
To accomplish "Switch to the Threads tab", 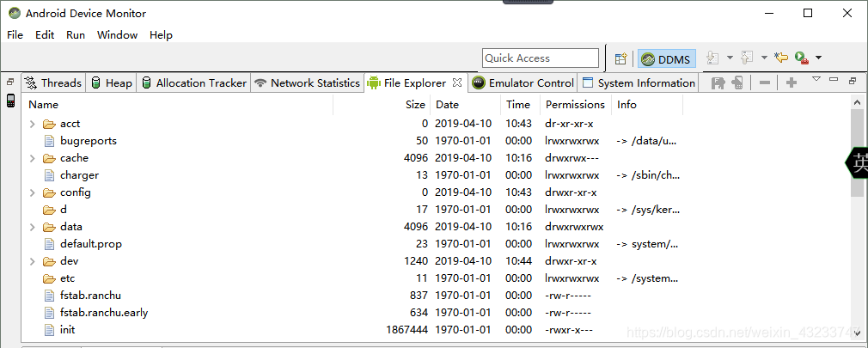I will click(x=53, y=83).
